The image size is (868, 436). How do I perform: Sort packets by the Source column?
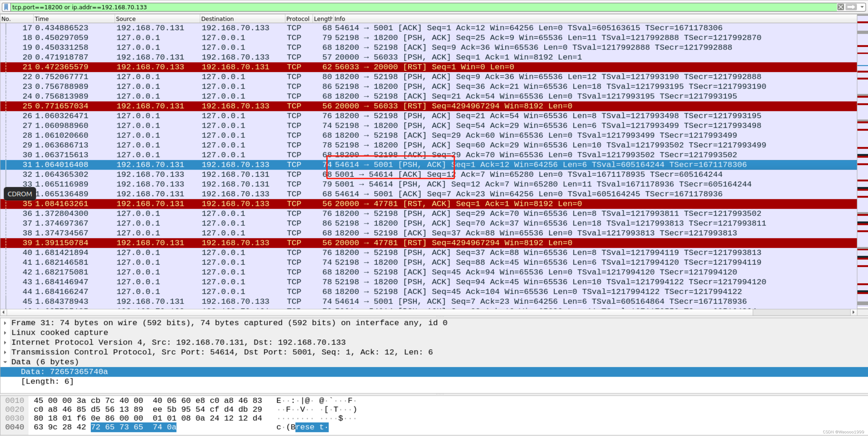pos(157,19)
